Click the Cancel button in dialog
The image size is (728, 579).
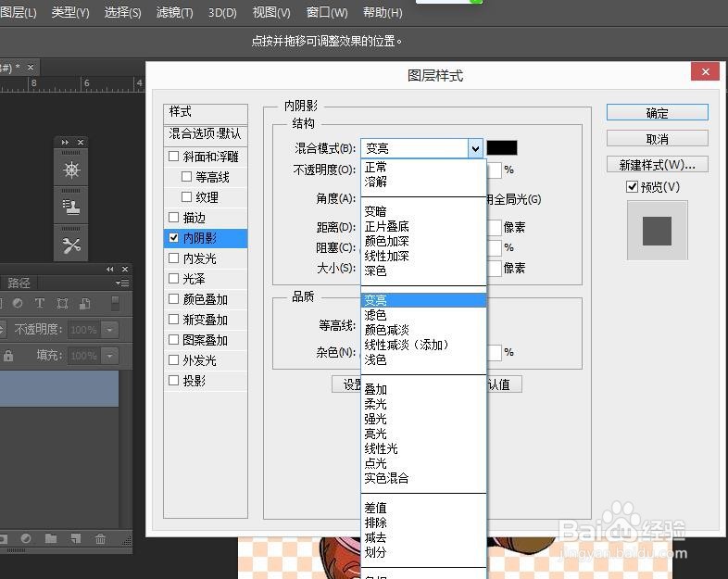point(657,138)
